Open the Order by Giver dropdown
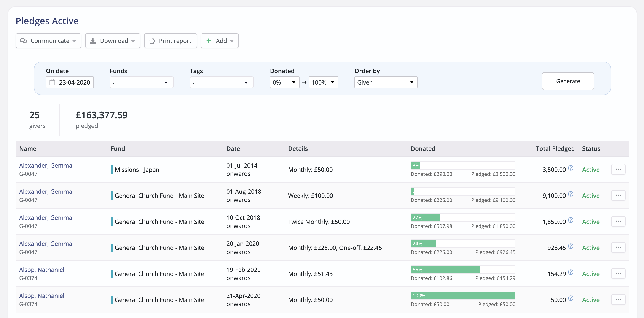The image size is (644, 318). click(x=386, y=82)
